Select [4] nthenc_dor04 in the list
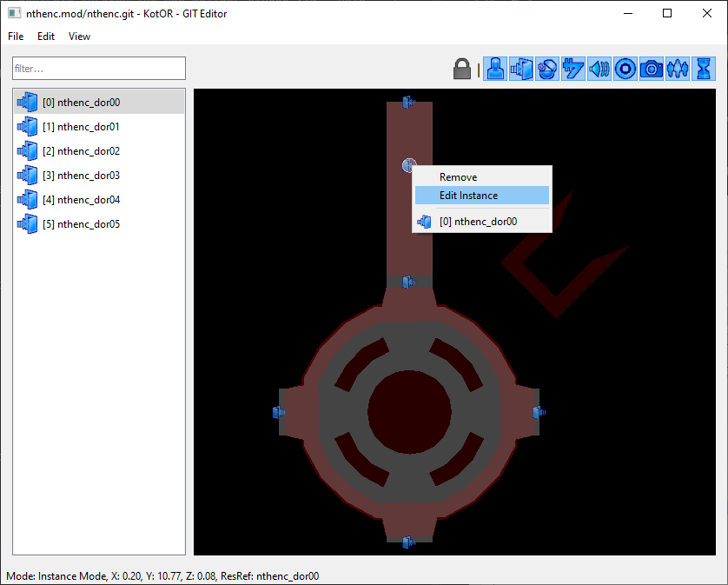The image size is (728, 585). [99, 200]
